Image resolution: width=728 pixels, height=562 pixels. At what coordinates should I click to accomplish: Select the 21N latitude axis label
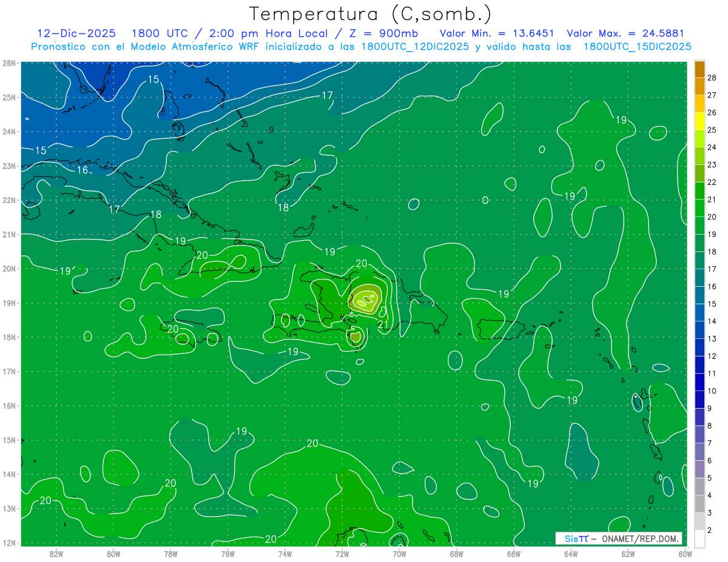[x=9, y=235]
